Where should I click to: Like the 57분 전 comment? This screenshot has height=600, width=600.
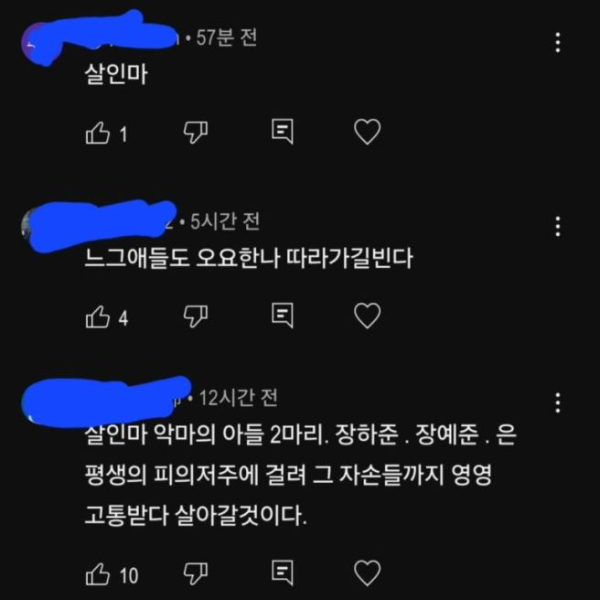[98, 133]
